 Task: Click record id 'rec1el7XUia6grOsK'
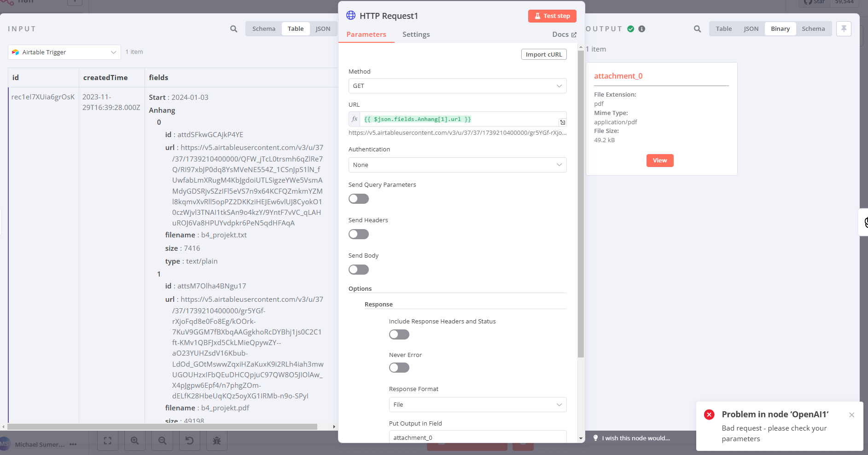coord(43,97)
